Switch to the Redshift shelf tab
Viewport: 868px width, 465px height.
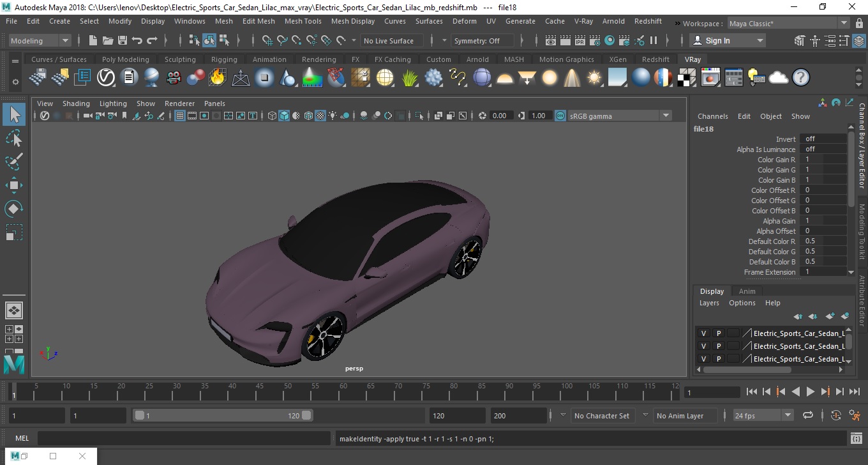[655, 59]
